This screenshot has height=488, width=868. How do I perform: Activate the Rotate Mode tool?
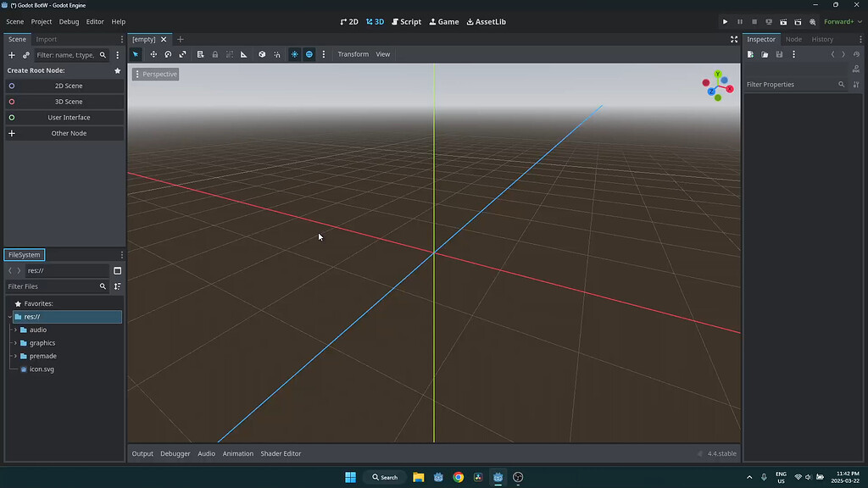tap(168, 54)
